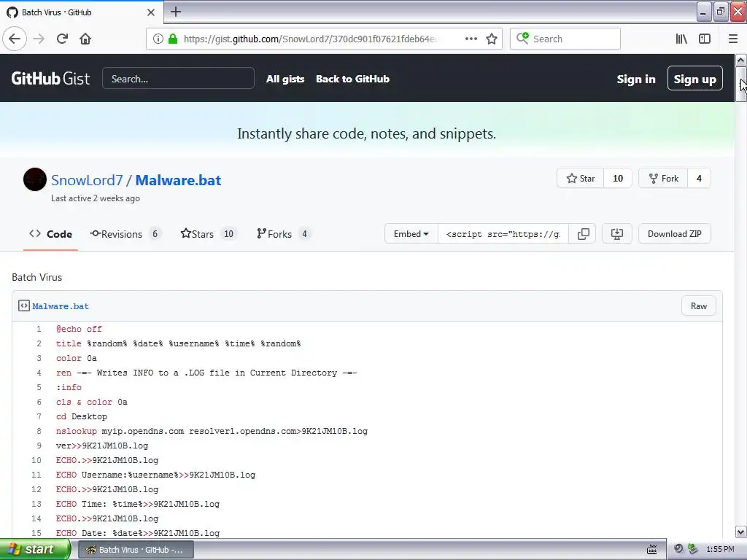This screenshot has width=747, height=560.
Task: Switch to the Stars tab
Action: (207, 234)
